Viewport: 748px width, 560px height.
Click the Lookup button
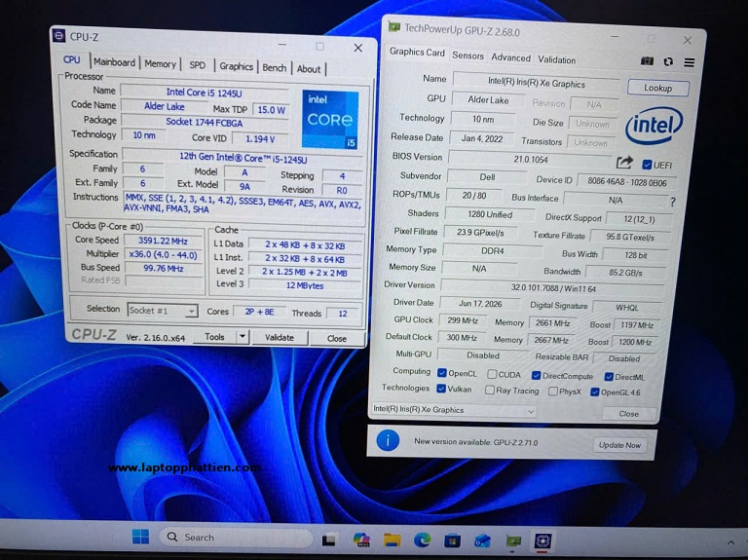pos(657,89)
